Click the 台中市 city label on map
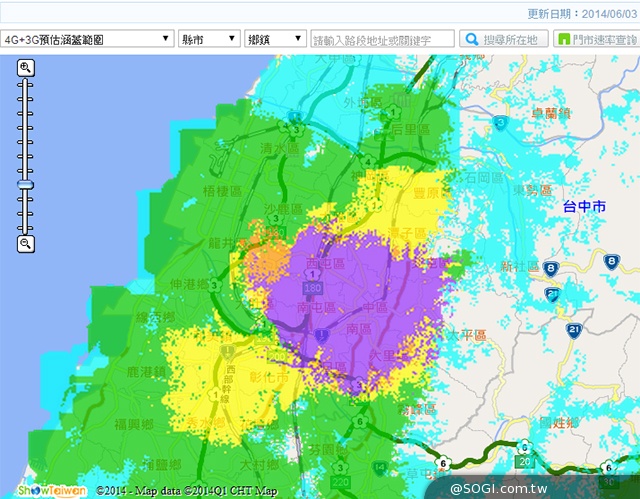Image resolution: width=640 pixels, height=499 pixels. pyautogui.click(x=584, y=207)
